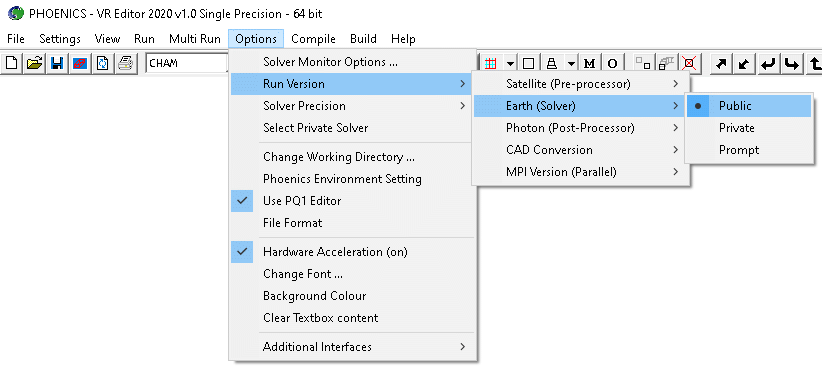Click the CHAM text field
The height and width of the screenshot is (372, 822).
click(x=186, y=63)
